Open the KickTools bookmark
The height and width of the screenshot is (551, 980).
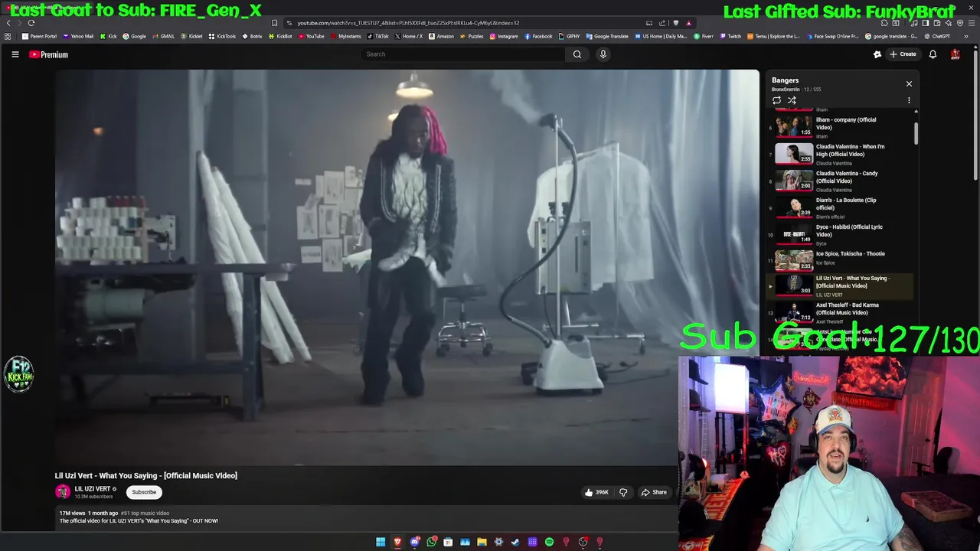[223, 36]
